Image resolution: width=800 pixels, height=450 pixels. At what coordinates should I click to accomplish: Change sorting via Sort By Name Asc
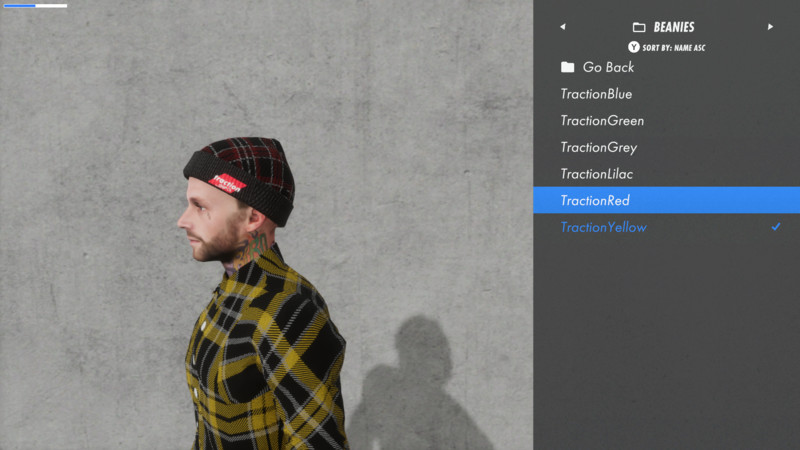[673, 48]
